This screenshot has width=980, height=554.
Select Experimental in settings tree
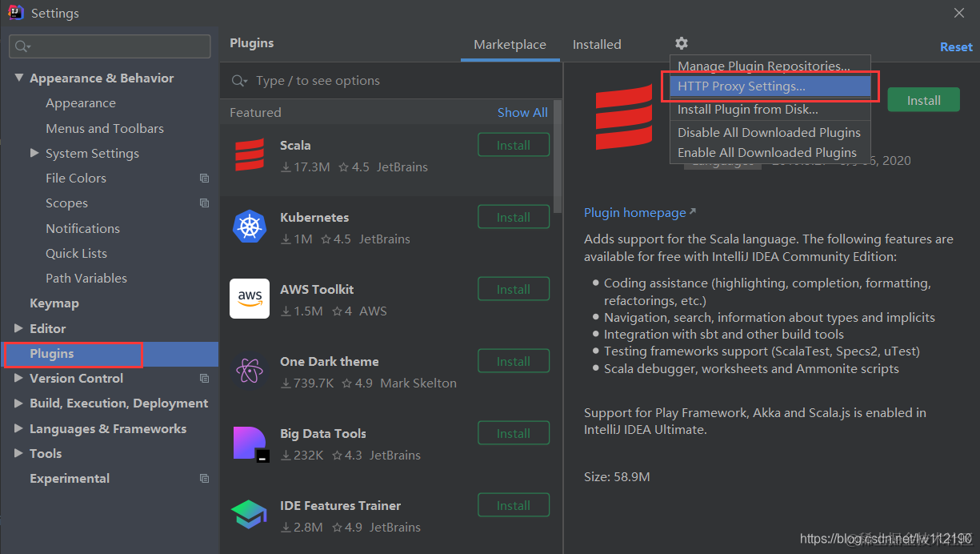70,479
